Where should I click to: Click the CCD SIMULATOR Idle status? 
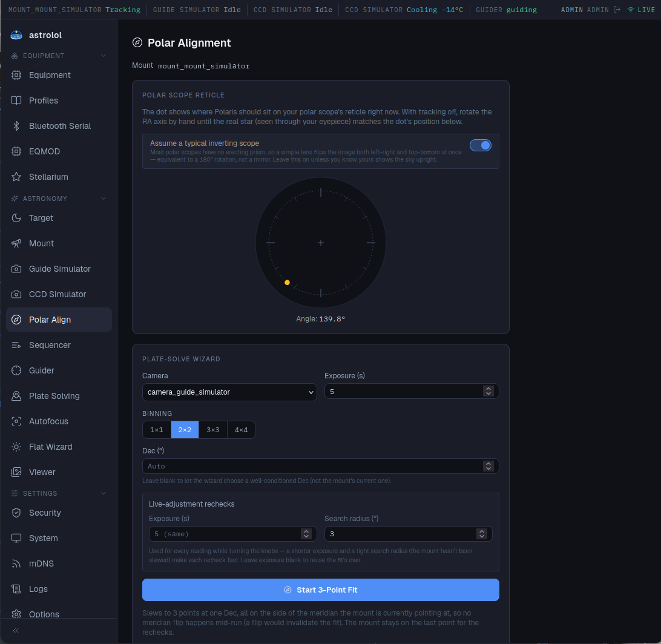point(293,9)
